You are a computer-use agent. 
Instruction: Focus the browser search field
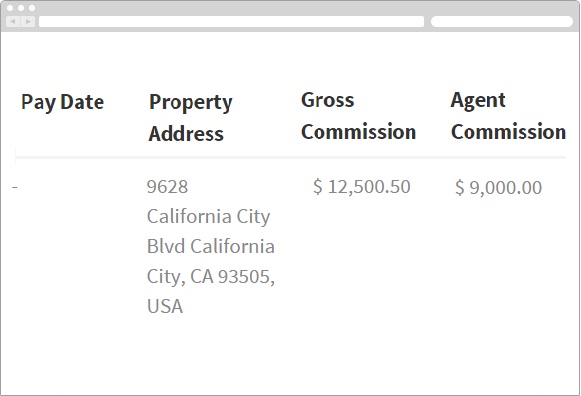[x=502, y=21]
